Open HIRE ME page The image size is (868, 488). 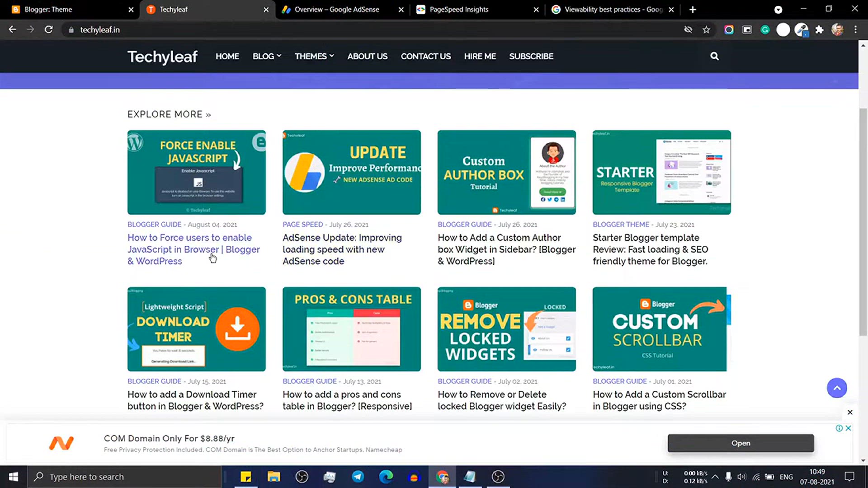(480, 56)
